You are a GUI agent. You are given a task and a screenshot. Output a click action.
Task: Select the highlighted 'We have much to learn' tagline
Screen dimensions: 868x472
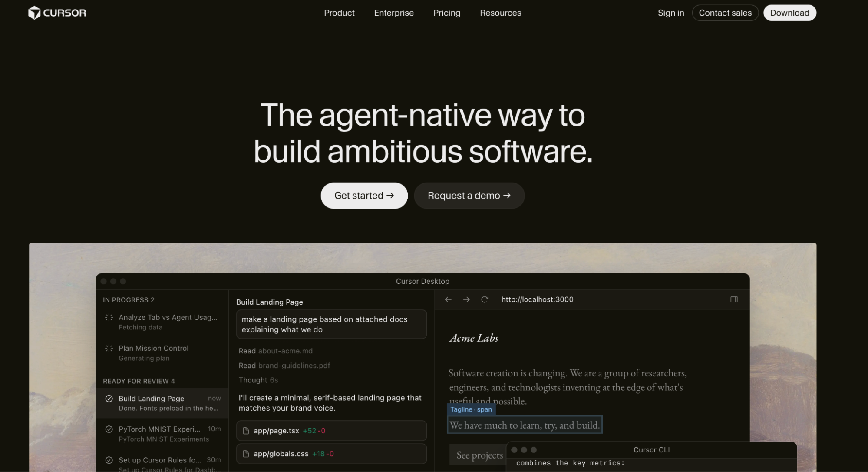(525, 425)
